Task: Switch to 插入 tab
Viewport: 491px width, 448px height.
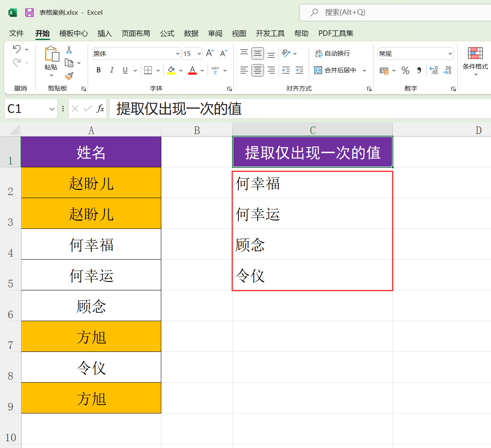Action: pos(104,33)
